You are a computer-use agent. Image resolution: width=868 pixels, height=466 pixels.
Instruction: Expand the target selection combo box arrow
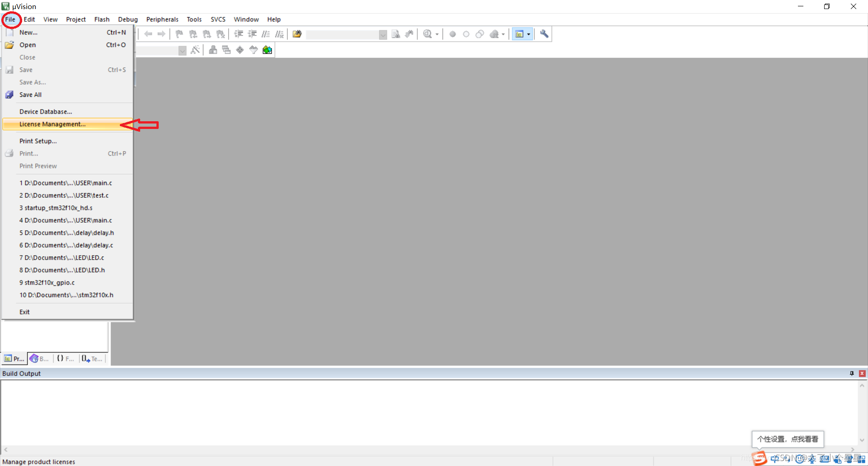click(x=182, y=50)
